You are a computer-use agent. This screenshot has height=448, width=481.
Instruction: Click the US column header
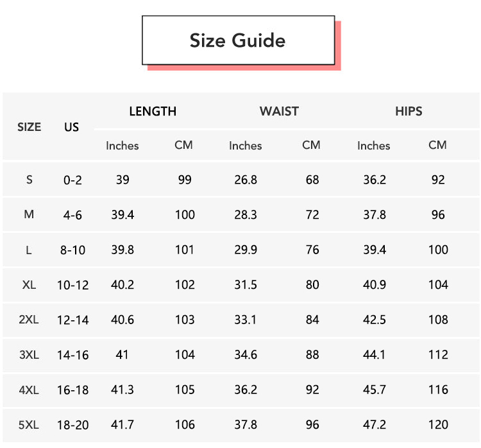tap(71, 127)
